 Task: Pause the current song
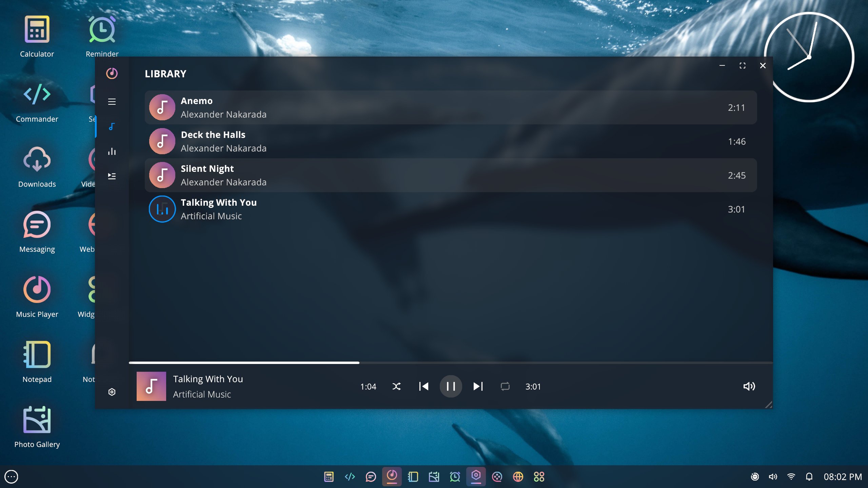[451, 386]
